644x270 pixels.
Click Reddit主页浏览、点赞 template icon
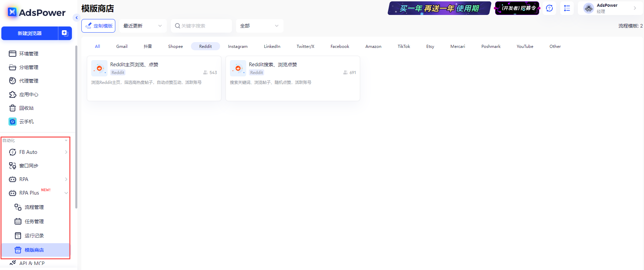click(99, 68)
